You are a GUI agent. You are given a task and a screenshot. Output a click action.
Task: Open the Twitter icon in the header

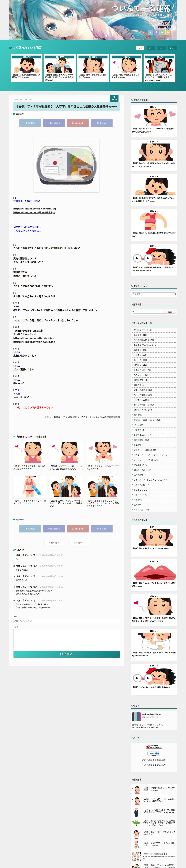pos(151,32)
